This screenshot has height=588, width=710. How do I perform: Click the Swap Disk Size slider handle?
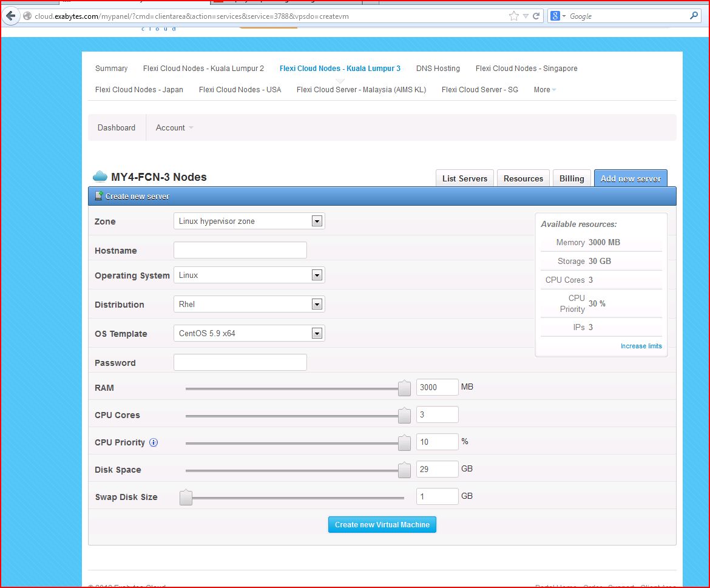point(186,497)
